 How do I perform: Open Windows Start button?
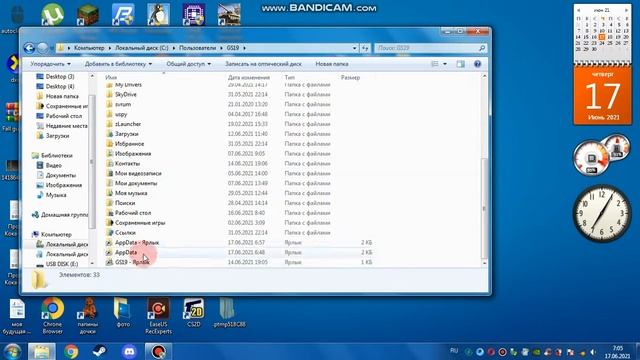click(x=12, y=351)
